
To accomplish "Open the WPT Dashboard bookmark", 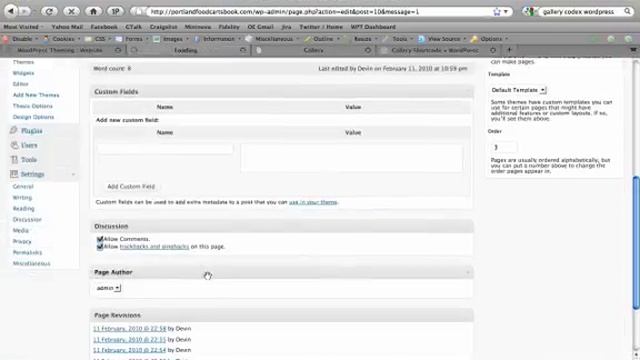I will (x=373, y=27).
